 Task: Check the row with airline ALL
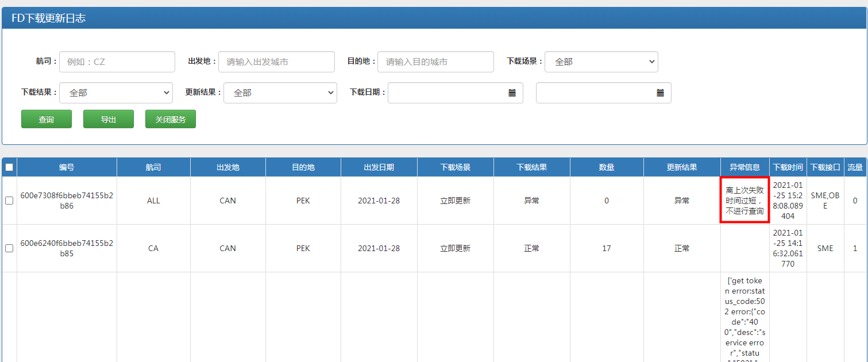tap(9, 201)
